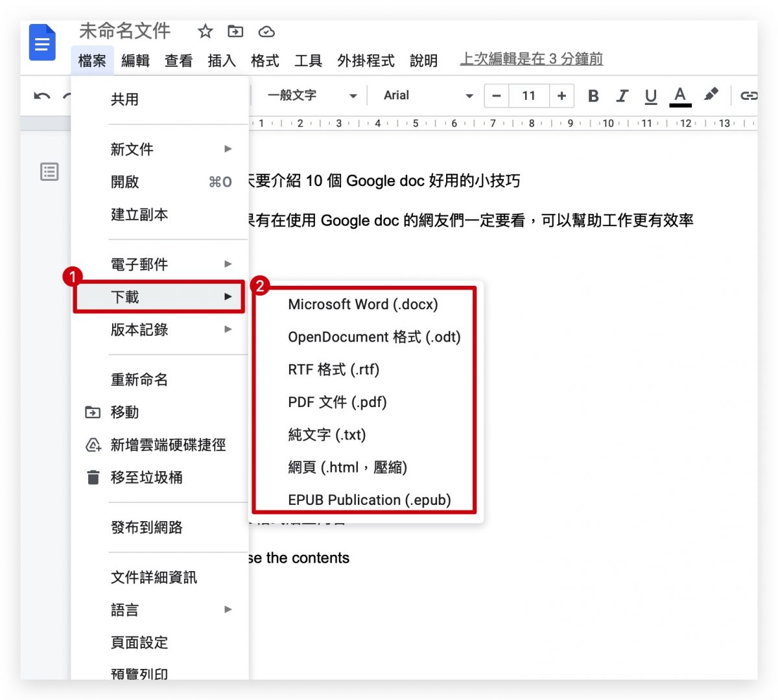Screen dimensions: 778x700
Task: Open the 編輯 menu
Action: (136, 61)
